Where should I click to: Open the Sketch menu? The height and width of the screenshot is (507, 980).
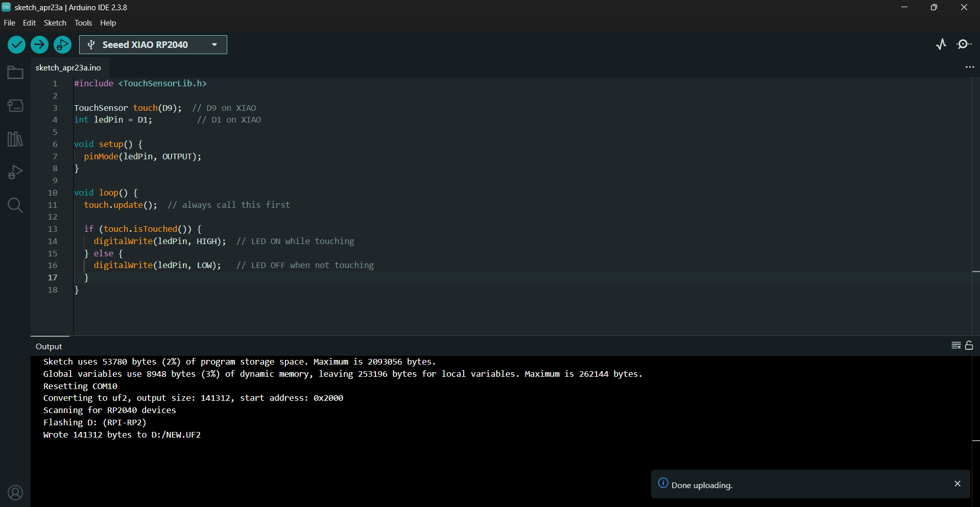55,23
